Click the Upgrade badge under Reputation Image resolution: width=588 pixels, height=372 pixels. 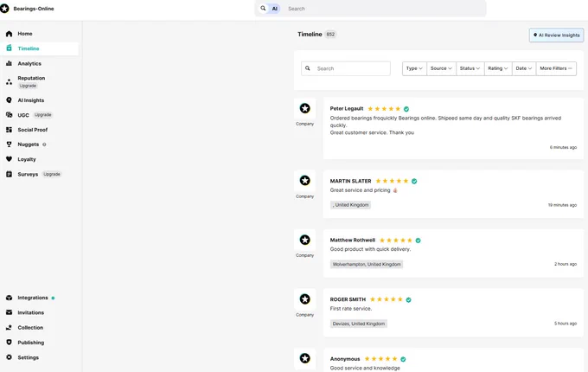pyautogui.click(x=28, y=86)
